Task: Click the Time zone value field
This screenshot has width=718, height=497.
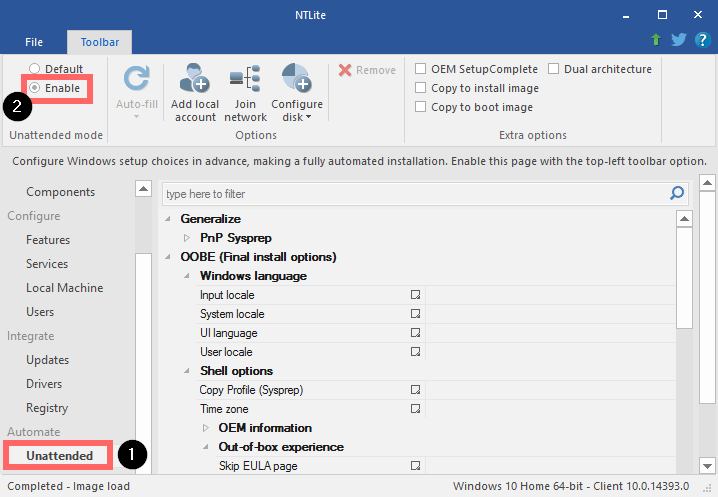Action: (550, 409)
